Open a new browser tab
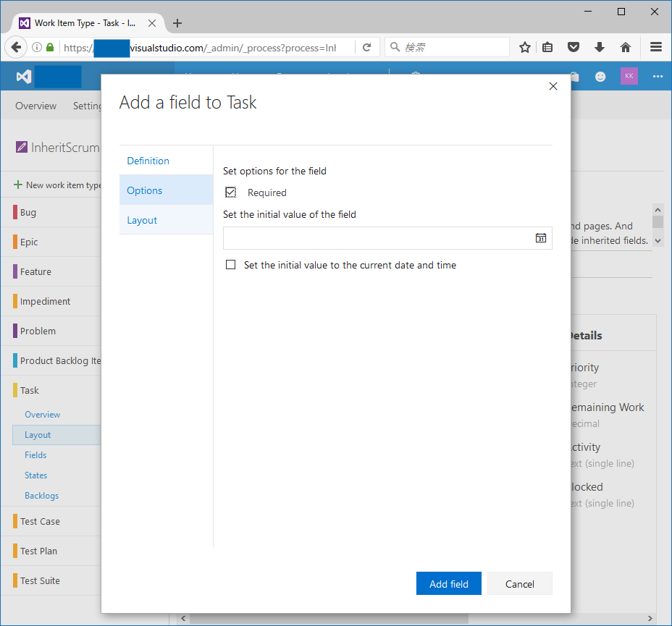This screenshot has width=672, height=626. click(177, 23)
